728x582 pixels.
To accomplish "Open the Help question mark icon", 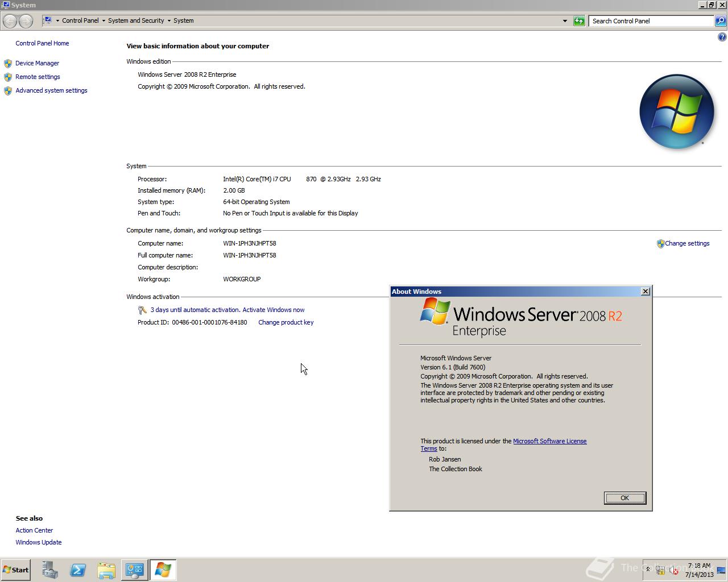I will point(722,37).
